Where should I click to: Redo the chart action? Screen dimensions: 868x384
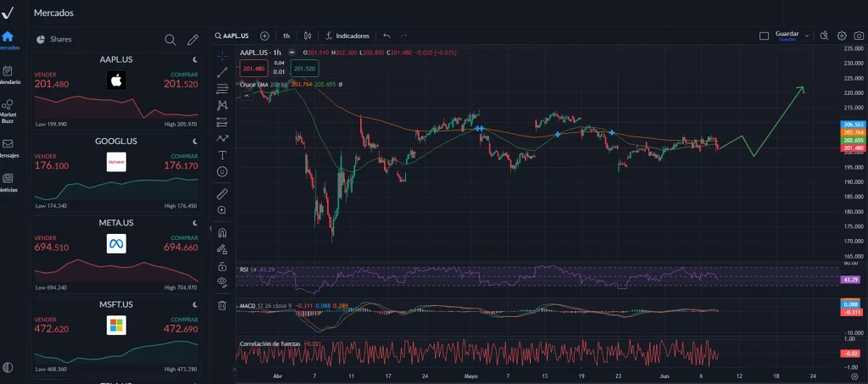point(403,36)
